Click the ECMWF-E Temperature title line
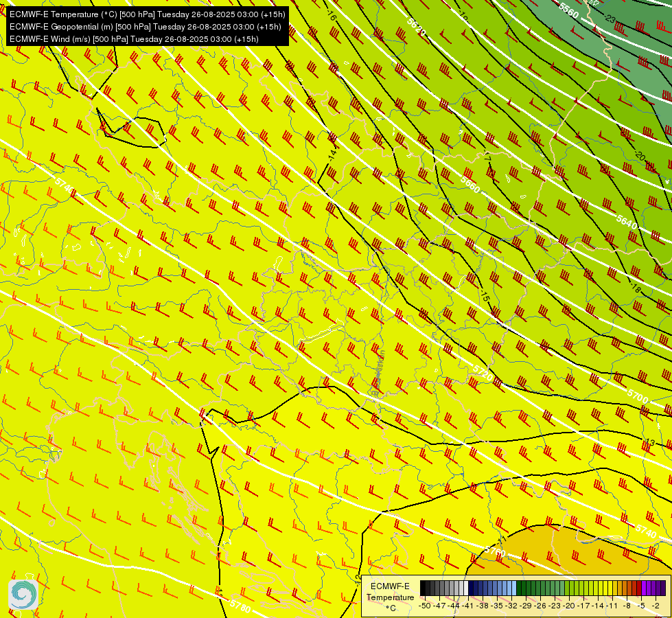Viewport: 672px width, 618px height. [147, 14]
